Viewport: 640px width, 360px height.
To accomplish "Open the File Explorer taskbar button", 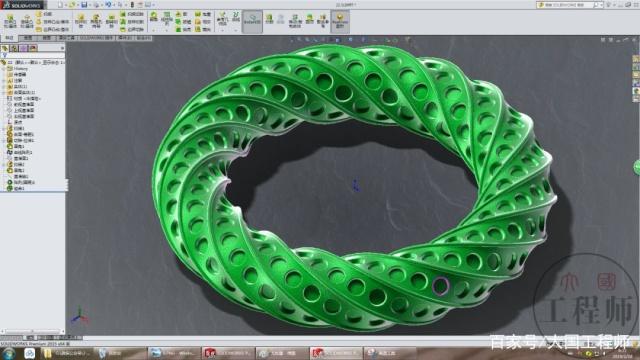I will pos(67,353).
